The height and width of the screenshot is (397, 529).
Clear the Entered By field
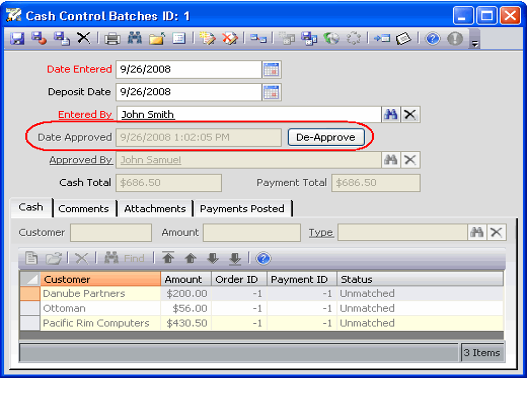click(410, 115)
